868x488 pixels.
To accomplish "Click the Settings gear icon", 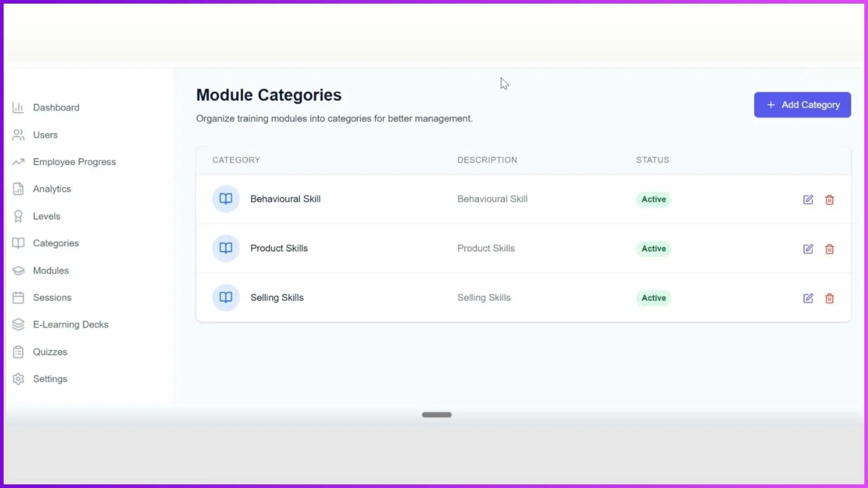I will click(17, 379).
